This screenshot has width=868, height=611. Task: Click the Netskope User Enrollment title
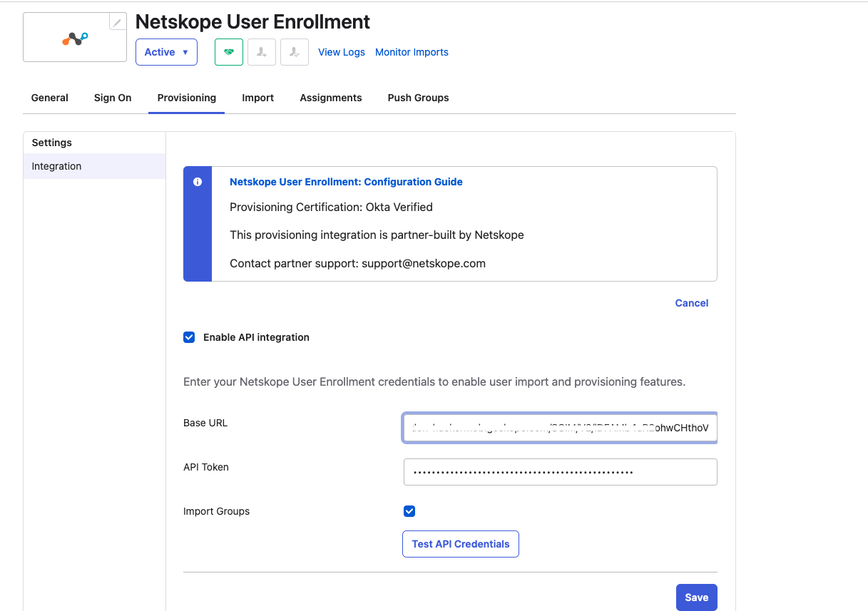252,22
